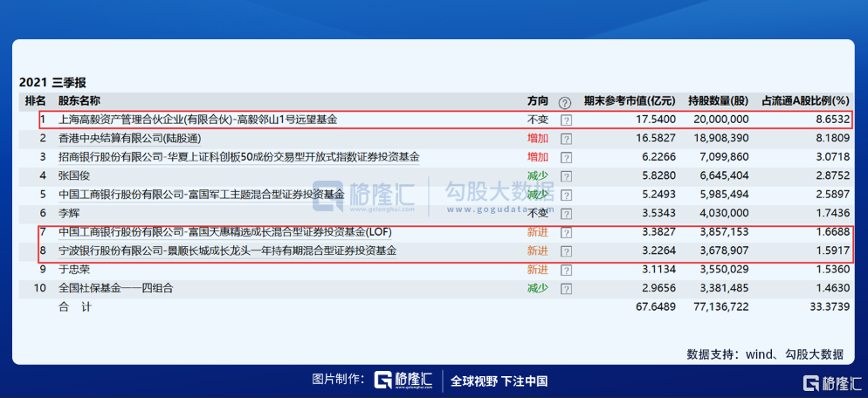Open shareholder 李辉
Screen dimensions: 868x398
click(69, 213)
